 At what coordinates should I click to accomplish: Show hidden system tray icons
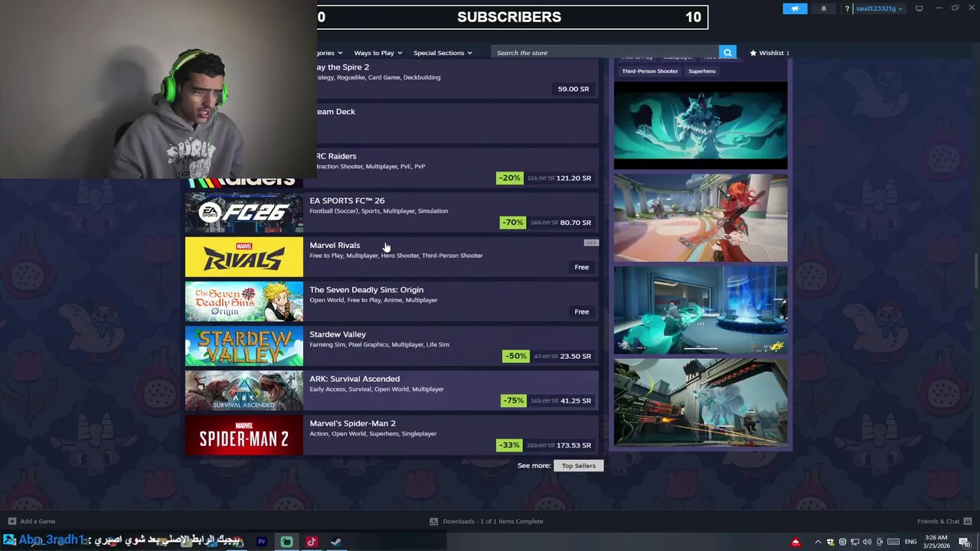(818, 542)
